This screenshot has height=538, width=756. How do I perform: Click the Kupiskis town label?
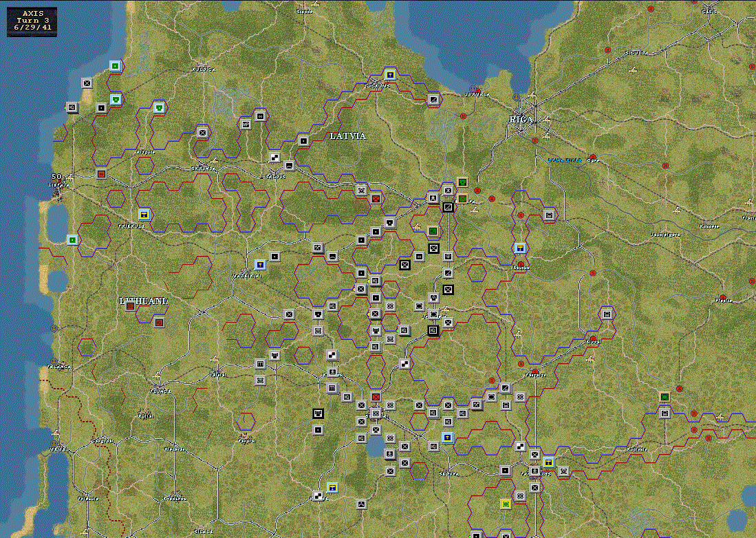coord(636,449)
